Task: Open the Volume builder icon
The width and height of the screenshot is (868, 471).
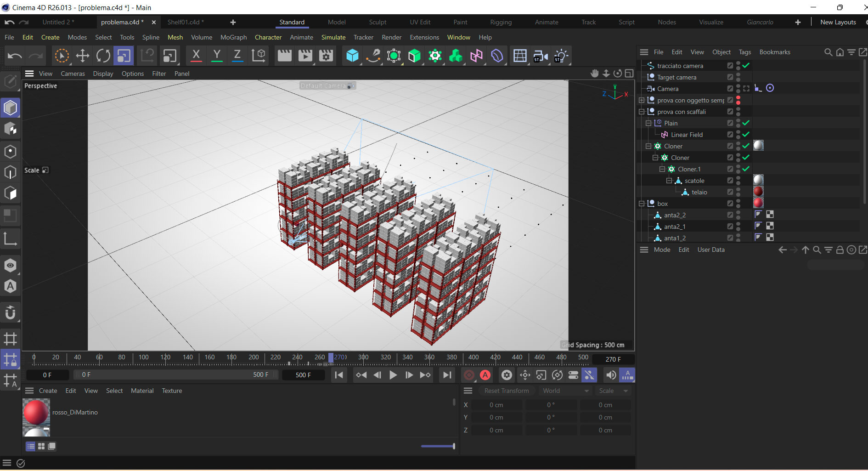Action: click(456, 56)
